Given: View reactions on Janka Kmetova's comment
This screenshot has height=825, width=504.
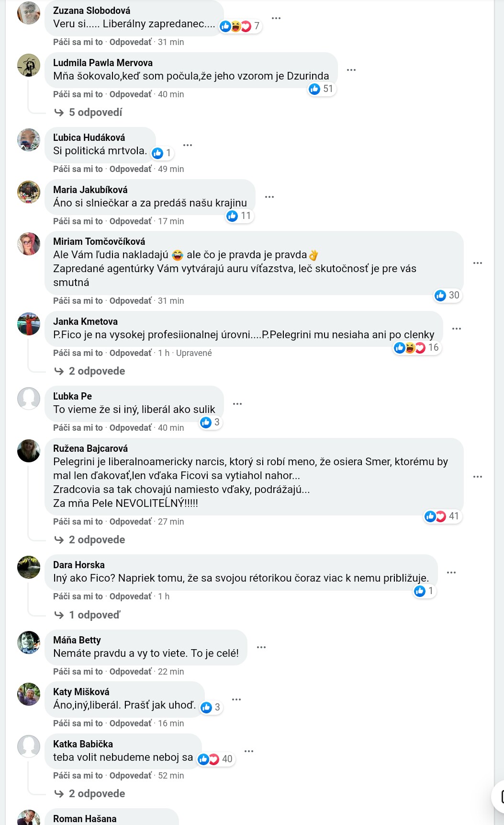Looking at the screenshot, I should 416,348.
